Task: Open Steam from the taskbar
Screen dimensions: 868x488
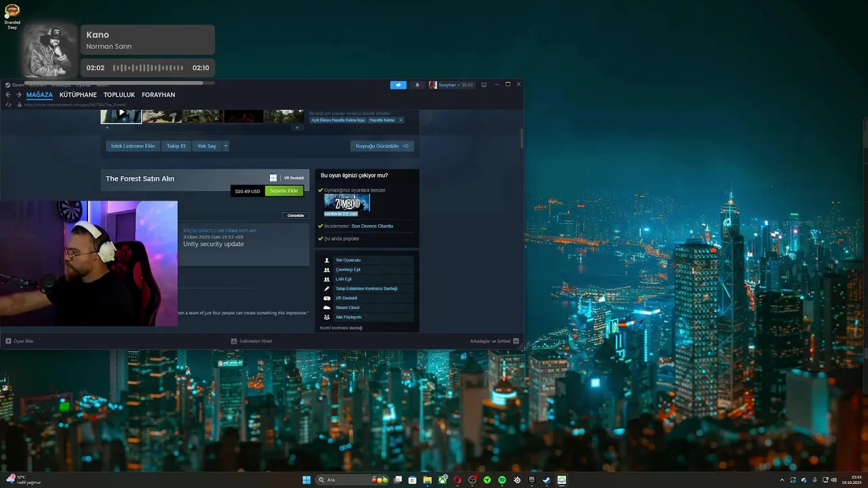Action: tap(547, 480)
